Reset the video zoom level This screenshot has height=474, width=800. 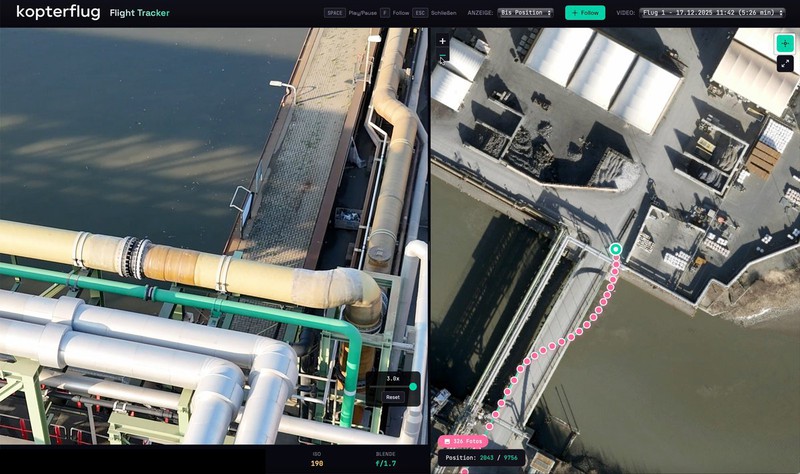click(x=393, y=397)
